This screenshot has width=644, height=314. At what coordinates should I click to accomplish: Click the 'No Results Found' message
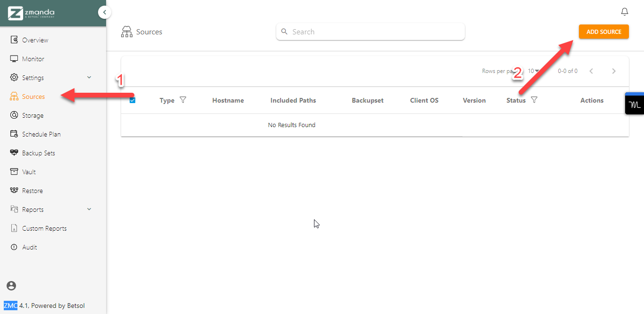coord(292,125)
